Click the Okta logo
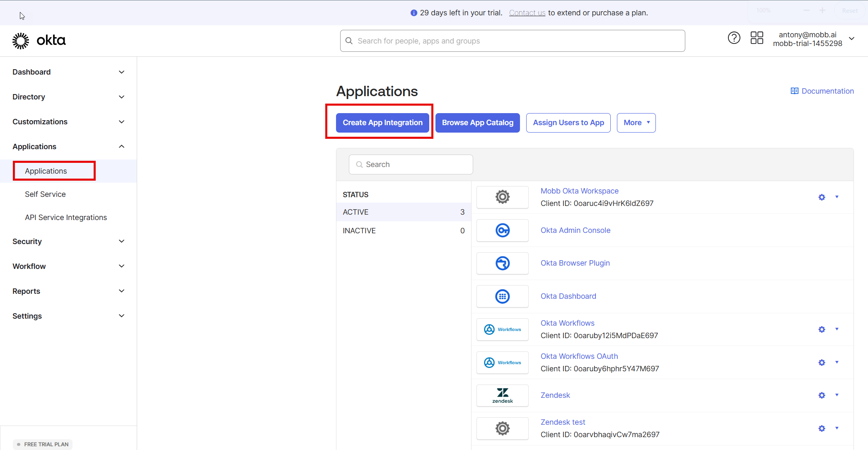The image size is (868, 450). pyautogui.click(x=39, y=41)
